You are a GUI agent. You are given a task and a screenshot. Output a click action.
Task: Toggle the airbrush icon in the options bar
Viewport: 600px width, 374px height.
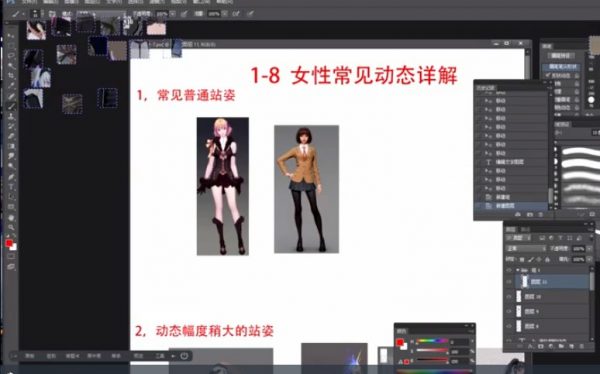click(236, 14)
